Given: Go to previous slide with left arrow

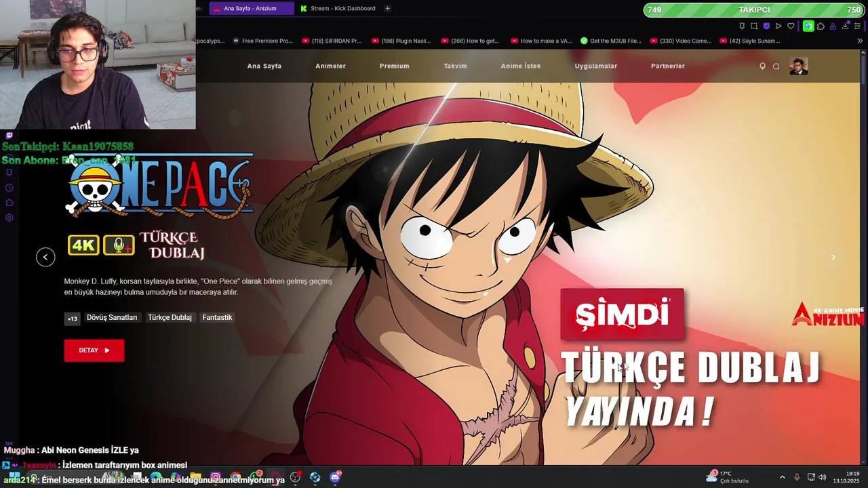Looking at the screenshot, I should pyautogui.click(x=45, y=257).
